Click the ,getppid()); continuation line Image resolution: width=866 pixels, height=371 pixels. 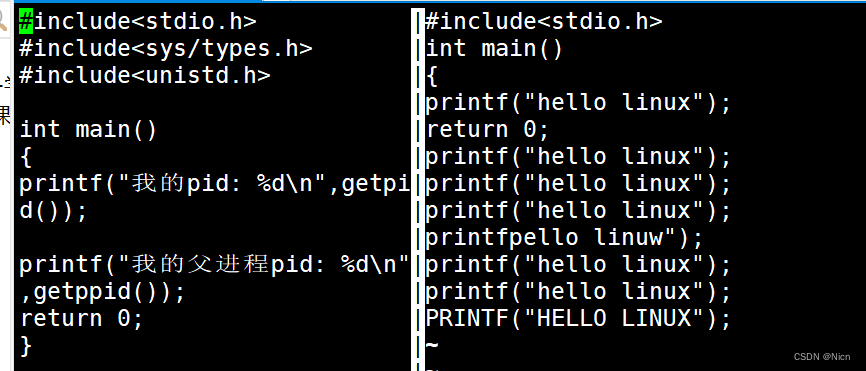click(x=103, y=292)
